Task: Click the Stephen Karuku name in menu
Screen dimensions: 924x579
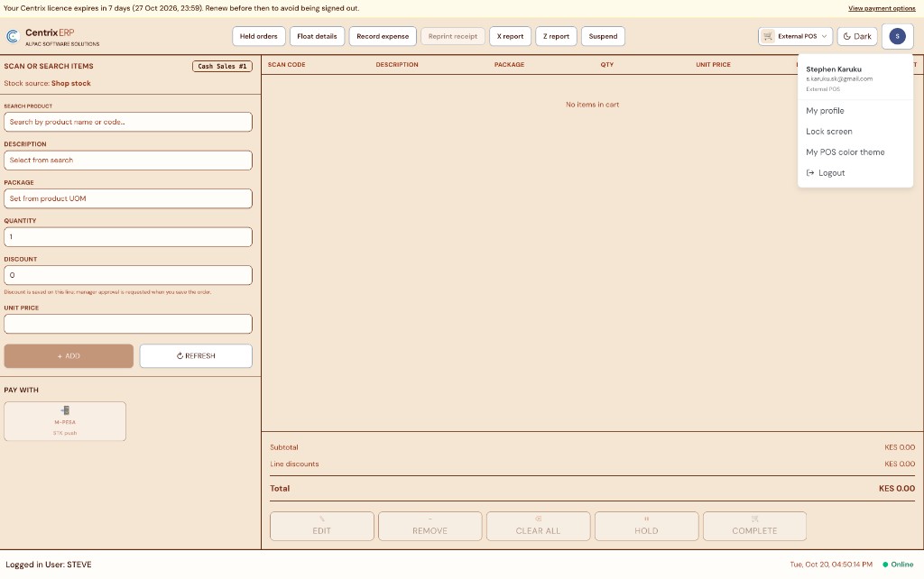Action: pos(833,69)
